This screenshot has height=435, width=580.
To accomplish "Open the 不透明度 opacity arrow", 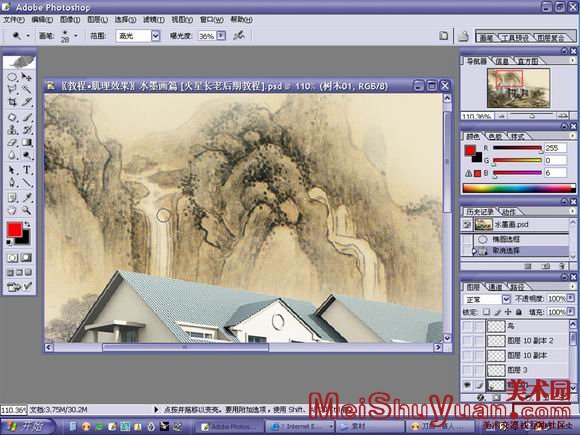I will (x=571, y=298).
